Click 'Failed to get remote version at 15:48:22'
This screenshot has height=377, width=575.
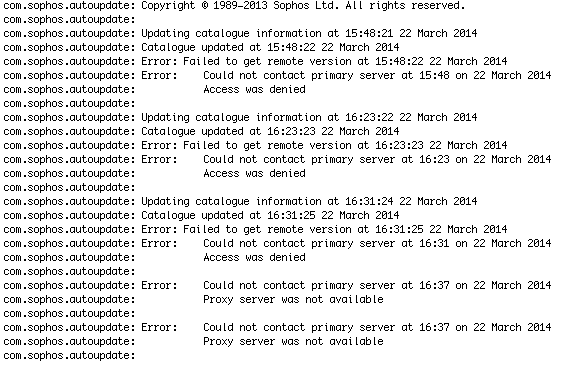tap(256, 62)
